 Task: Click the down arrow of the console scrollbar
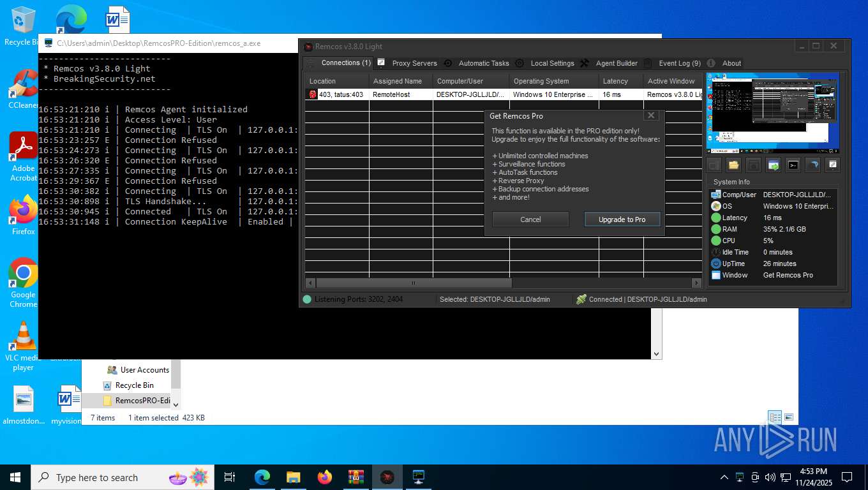coord(656,353)
